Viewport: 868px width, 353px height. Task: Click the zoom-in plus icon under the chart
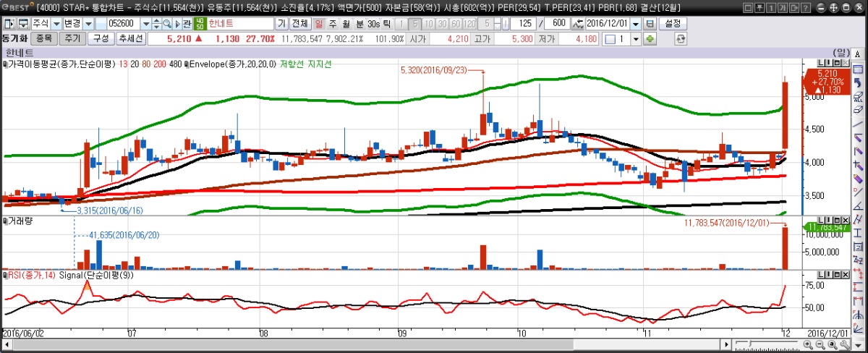(x=808, y=344)
